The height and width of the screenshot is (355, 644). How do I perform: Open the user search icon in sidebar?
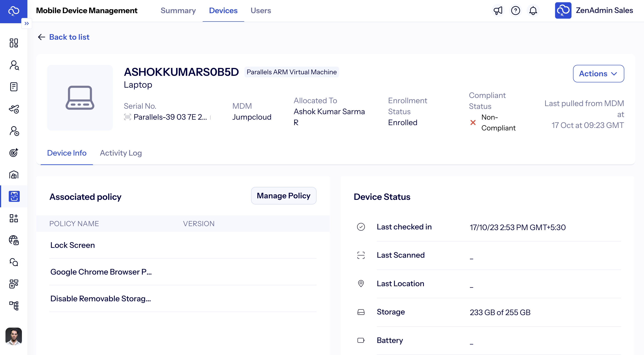(14, 65)
